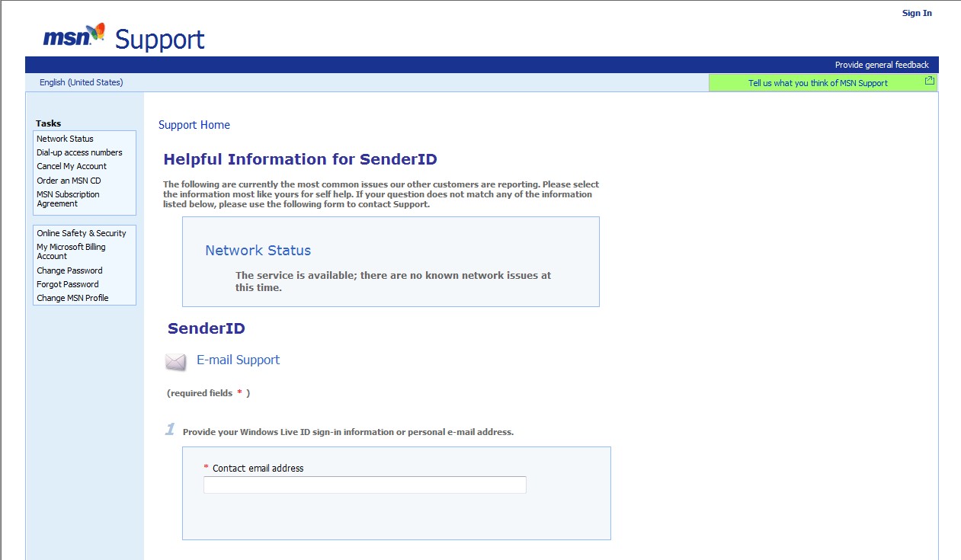This screenshot has height=560, width=961.
Task: Select Forgot Password
Action: [68, 284]
